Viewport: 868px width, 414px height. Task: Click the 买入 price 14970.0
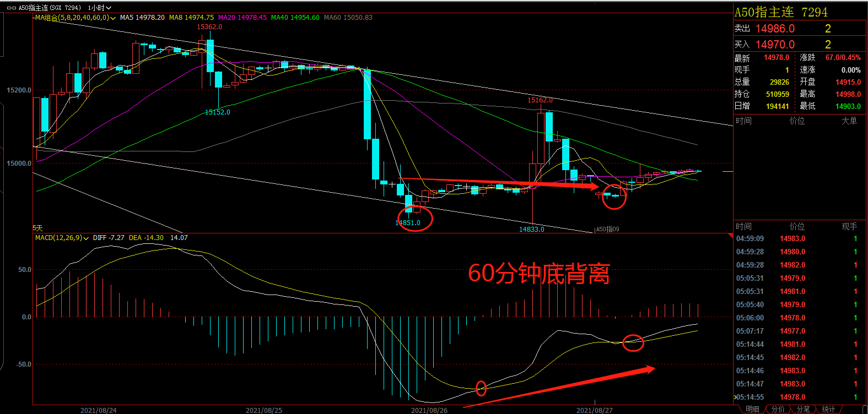(775, 45)
